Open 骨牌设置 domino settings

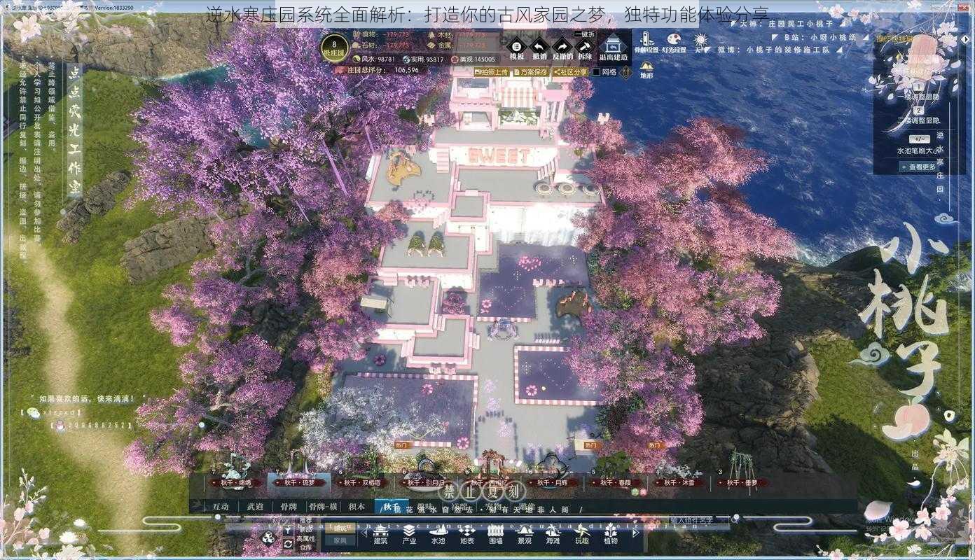(x=645, y=41)
